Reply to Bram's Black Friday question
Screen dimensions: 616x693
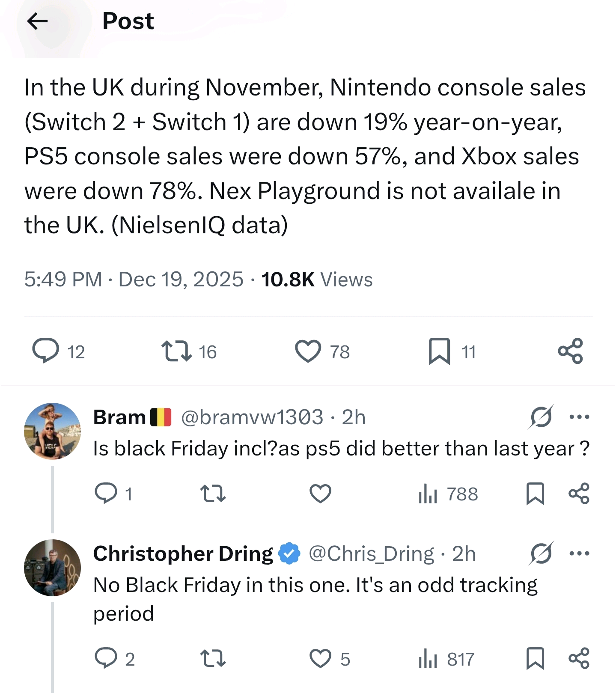click(106, 493)
